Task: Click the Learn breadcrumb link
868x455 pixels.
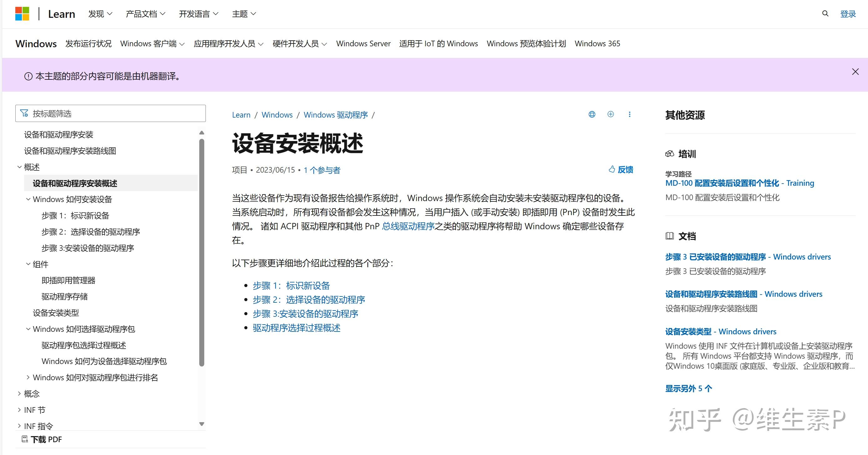Action: [x=241, y=115]
